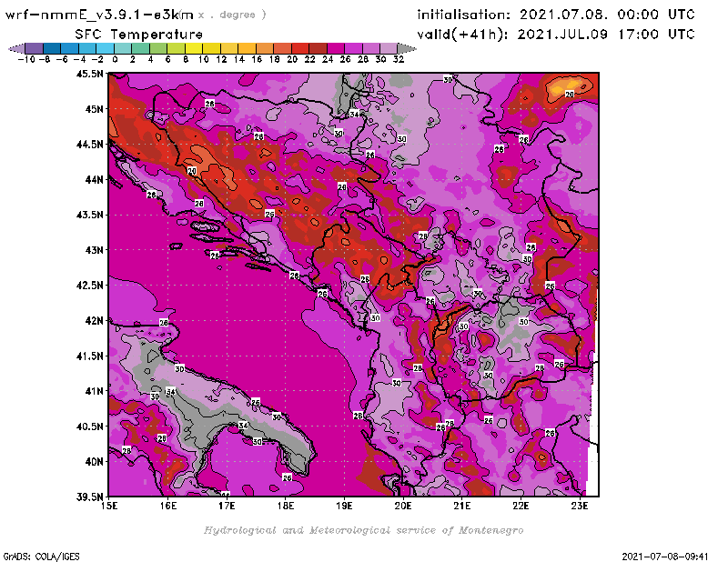This screenshot has width=728, height=562.
Task: Click the green swatch between 2 and 4
Action: tap(141, 48)
